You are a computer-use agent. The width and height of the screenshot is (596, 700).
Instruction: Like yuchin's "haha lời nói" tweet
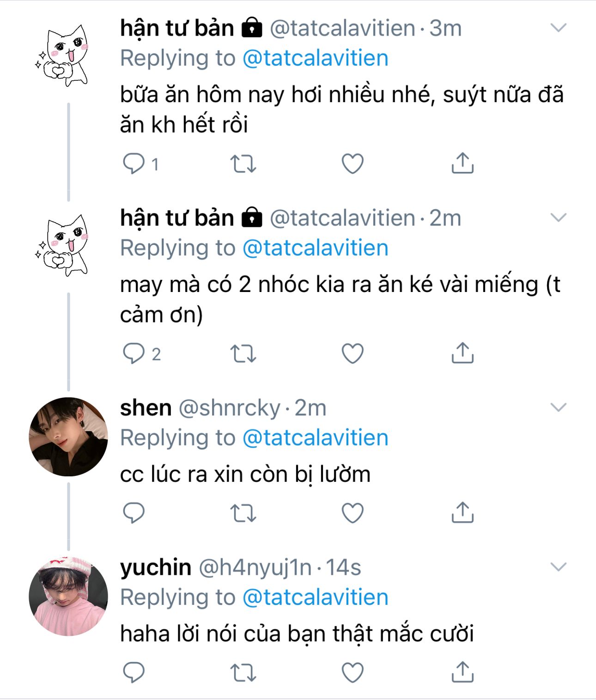click(353, 672)
